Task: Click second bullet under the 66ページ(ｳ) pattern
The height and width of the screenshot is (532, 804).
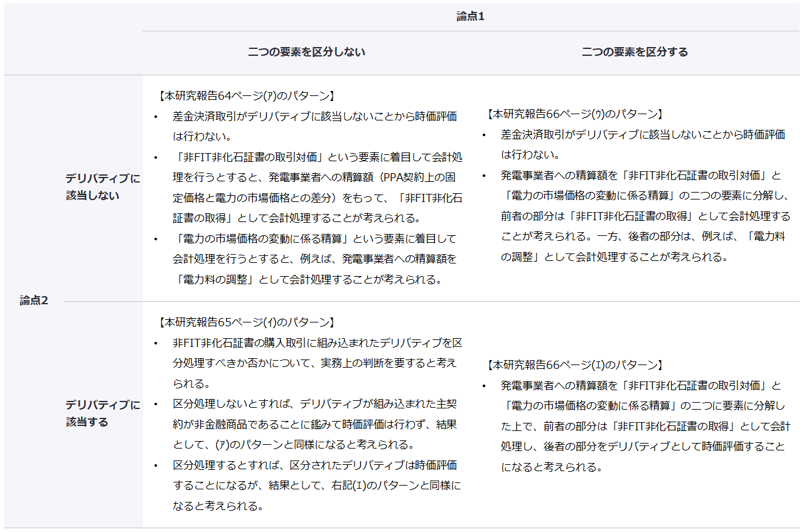Action: point(643,216)
